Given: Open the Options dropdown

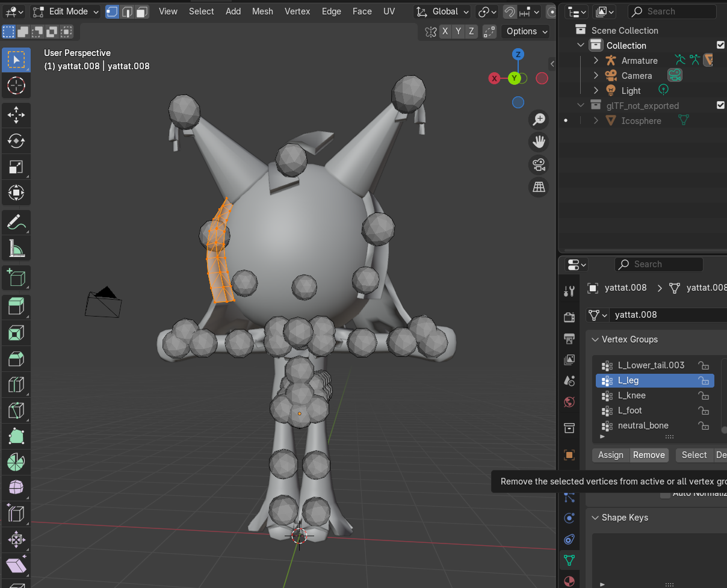Looking at the screenshot, I should pyautogui.click(x=527, y=31).
